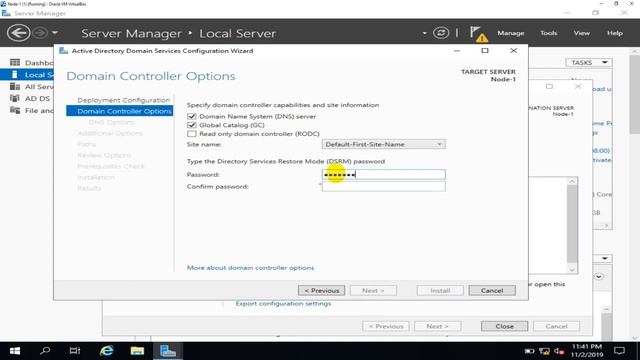Open the Site name dropdown
Image resolution: width=640 pixels, height=360 pixels.
[383, 144]
